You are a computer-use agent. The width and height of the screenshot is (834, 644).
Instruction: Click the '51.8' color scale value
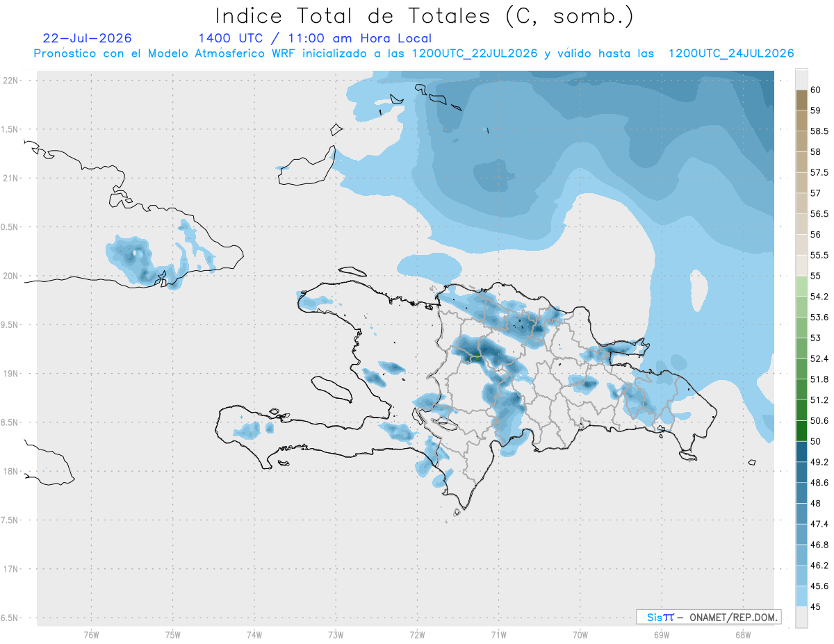tap(819, 379)
